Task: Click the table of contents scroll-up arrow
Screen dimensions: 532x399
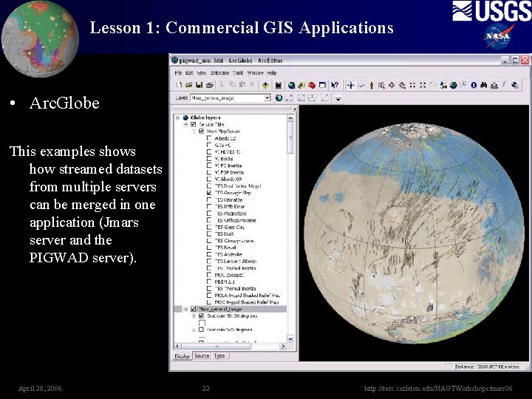Action: 290,117
